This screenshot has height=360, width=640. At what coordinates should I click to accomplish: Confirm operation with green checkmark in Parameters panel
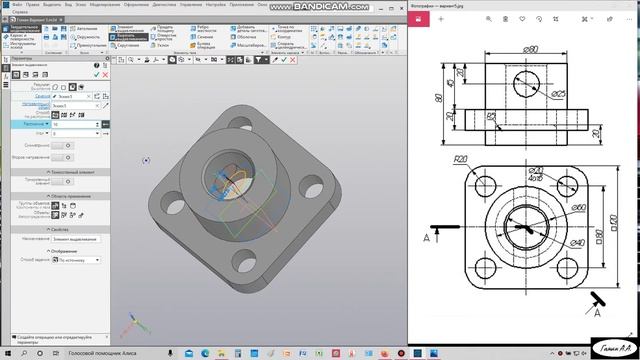tap(97, 75)
